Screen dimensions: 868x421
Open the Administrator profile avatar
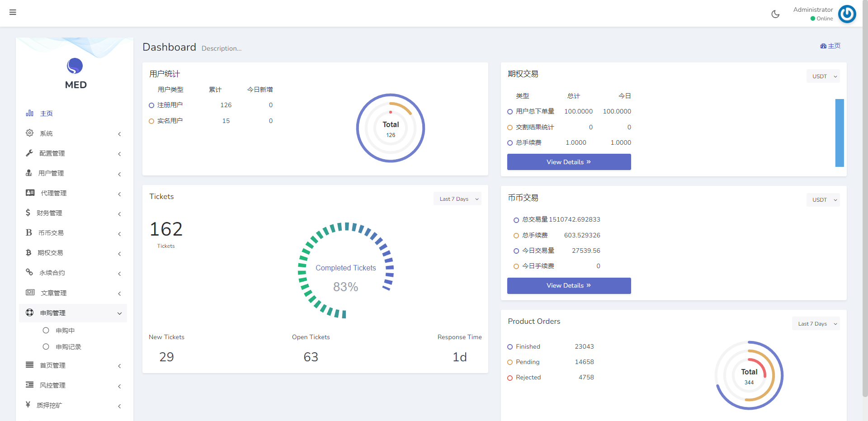pyautogui.click(x=847, y=14)
